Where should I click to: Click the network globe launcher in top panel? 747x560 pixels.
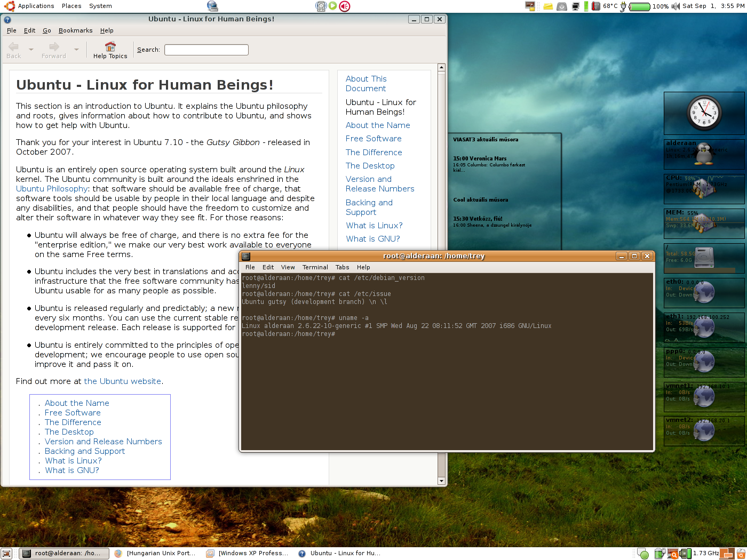212,6
